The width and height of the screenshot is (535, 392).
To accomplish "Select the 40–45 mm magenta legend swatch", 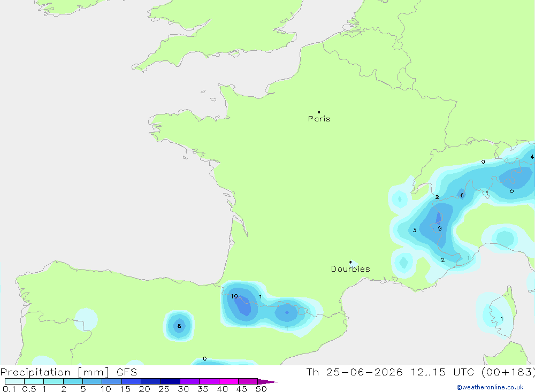I will [228, 381].
